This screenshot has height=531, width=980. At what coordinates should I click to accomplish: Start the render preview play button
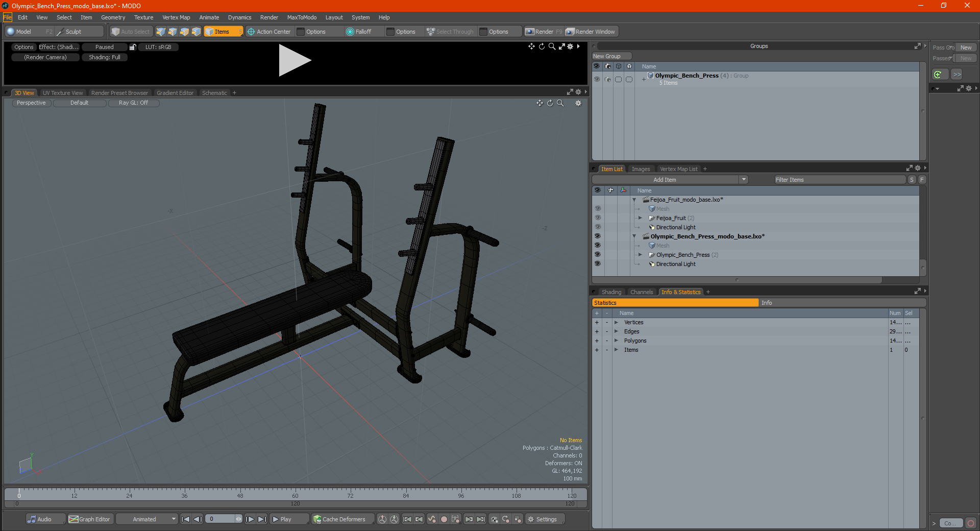(295, 60)
